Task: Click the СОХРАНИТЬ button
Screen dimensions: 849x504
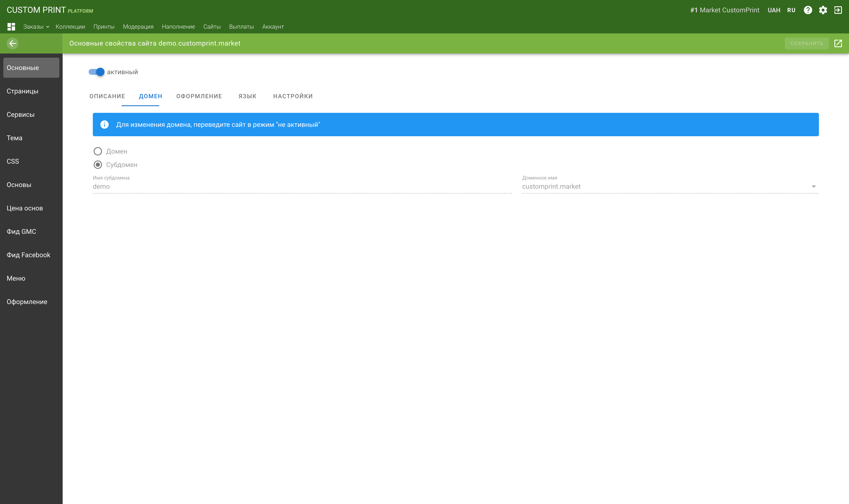Action: (x=807, y=43)
